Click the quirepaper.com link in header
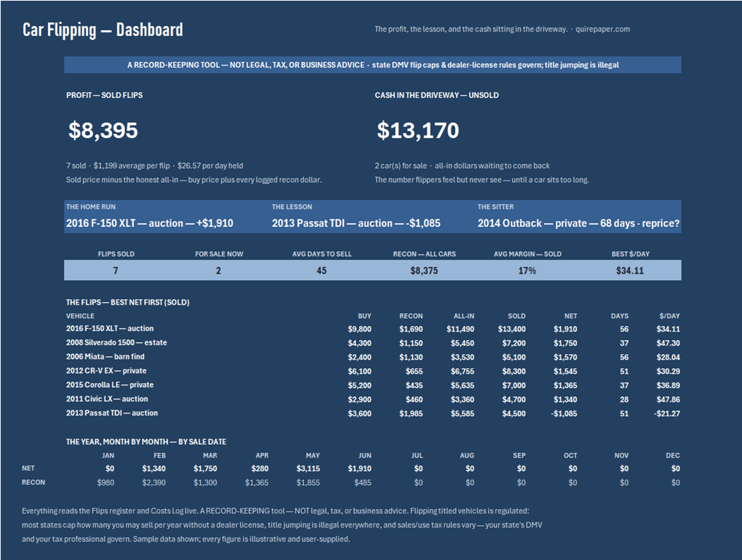This screenshot has height=560, width=742. (x=602, y=29)
